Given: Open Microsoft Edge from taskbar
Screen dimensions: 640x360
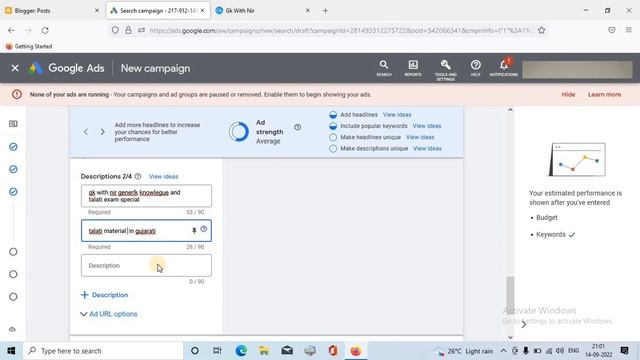Looking at the screenshot, I should coord(241,351).
